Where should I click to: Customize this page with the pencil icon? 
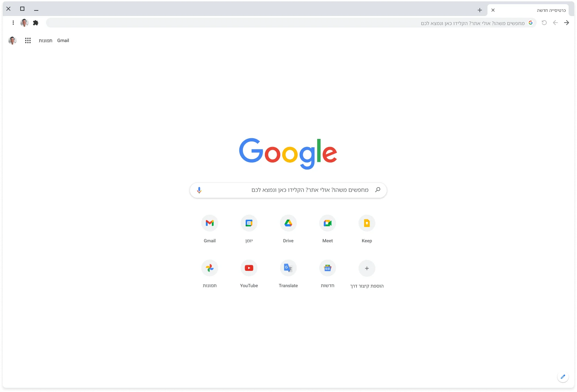click(563, 377)
